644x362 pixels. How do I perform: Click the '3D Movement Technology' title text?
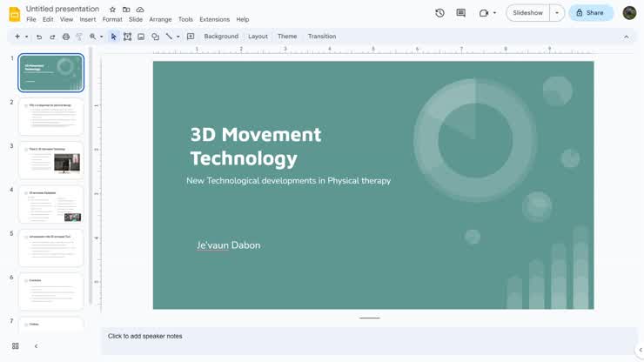(256, 146)
